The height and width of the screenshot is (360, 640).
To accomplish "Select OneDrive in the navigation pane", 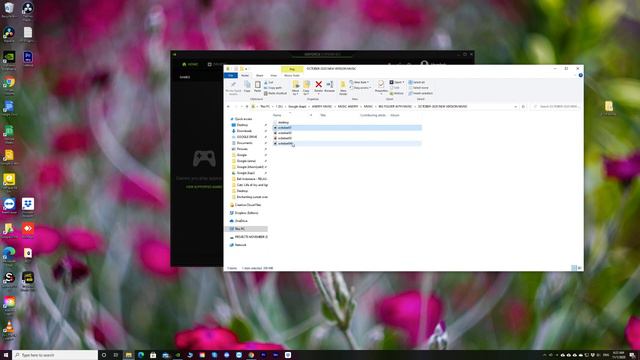I will coord(241,221).
